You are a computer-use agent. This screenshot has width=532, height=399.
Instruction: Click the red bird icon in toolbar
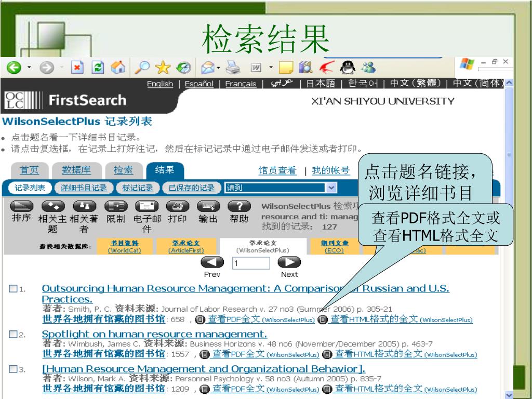(326, 68)
